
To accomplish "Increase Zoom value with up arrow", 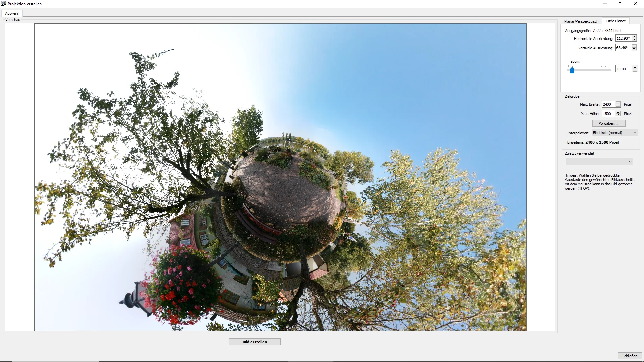I will click(x=635, y=67).
